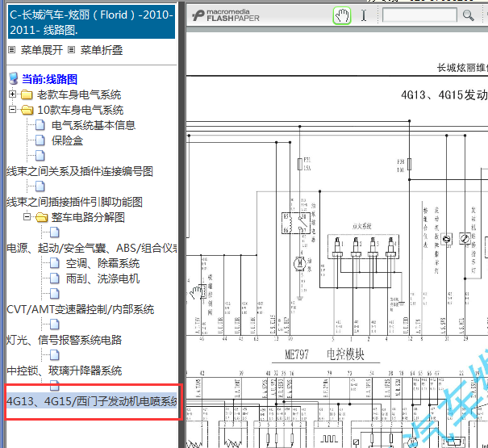
Task: Click the folder icon of 老款车身电气系统
Action: (x=27, y=94)
